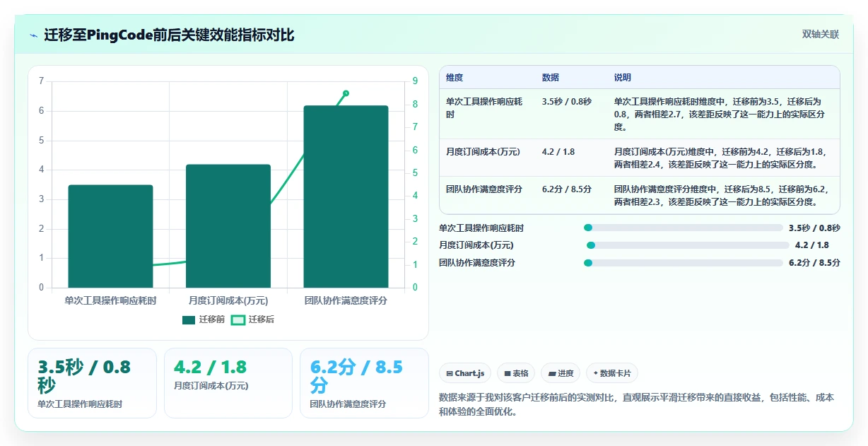Click the 数据 column header
This screenshot has width=868, height=446.
[551, 78]
